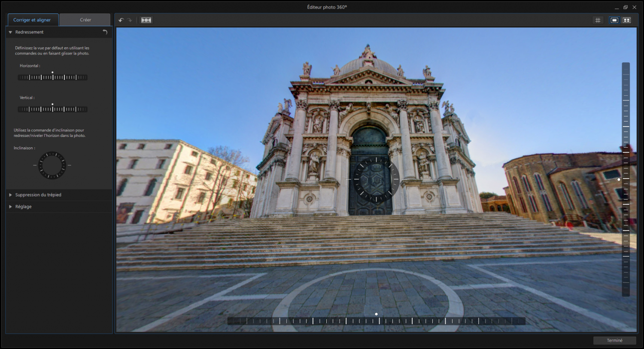The height and width of the screenshot is (349, 644).
Task: Switch to the Créer tab
Action: (85, 20)
